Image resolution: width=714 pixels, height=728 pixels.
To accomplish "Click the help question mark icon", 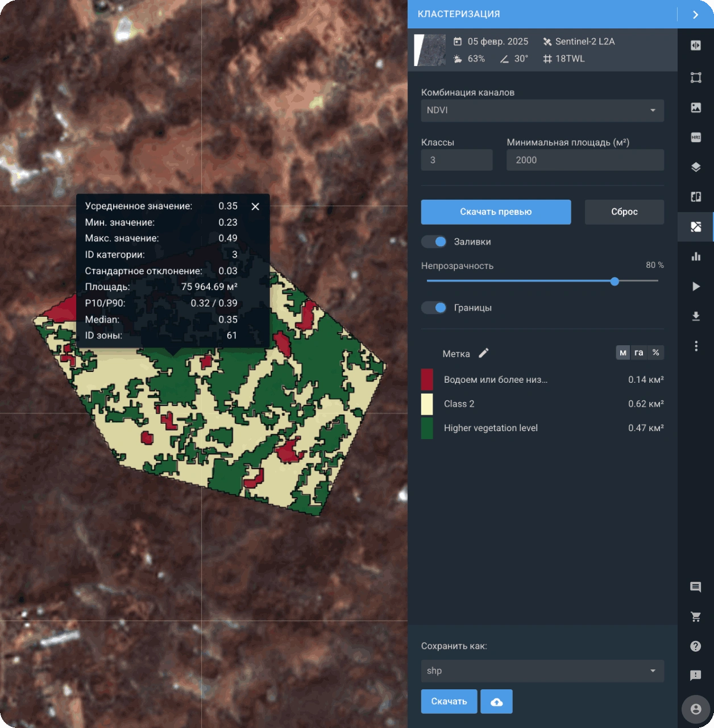I will (x=696, y=646).
